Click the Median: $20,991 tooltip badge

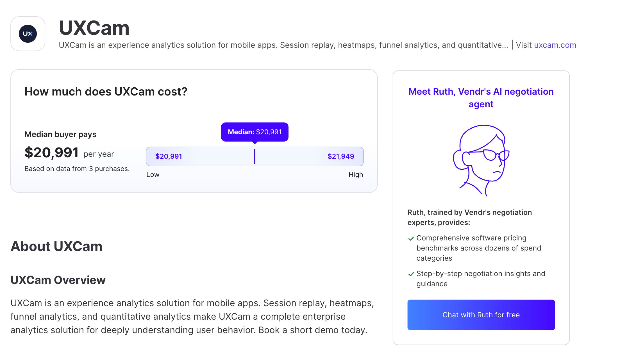point(255,132)
